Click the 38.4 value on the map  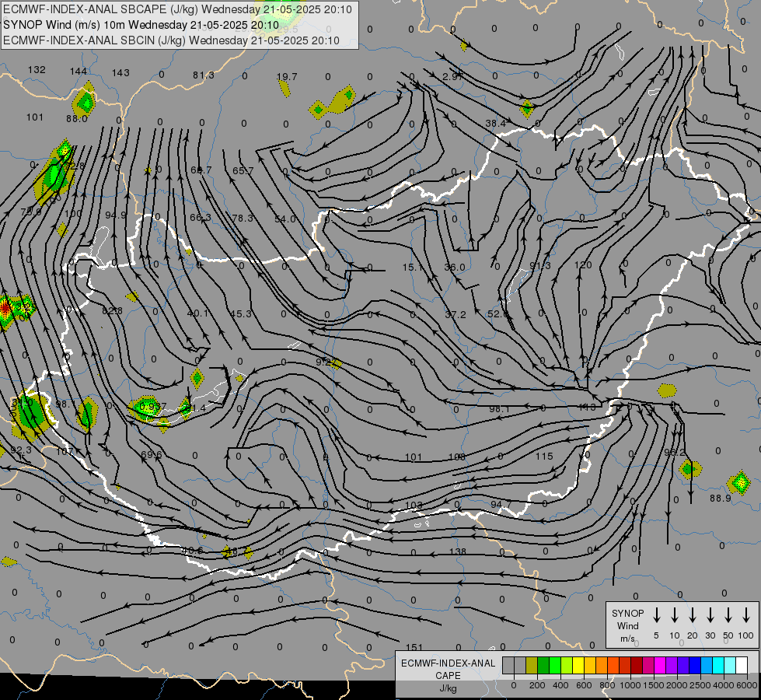point(495,124)
